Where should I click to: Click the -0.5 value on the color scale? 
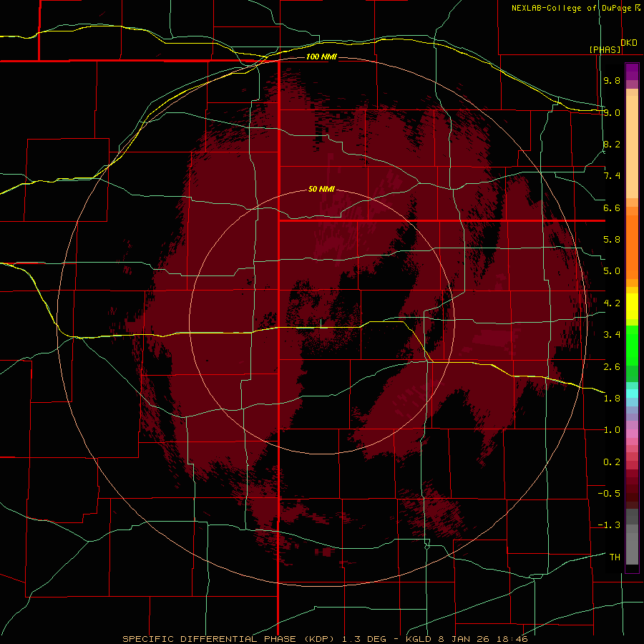click(x=609, y=494)
